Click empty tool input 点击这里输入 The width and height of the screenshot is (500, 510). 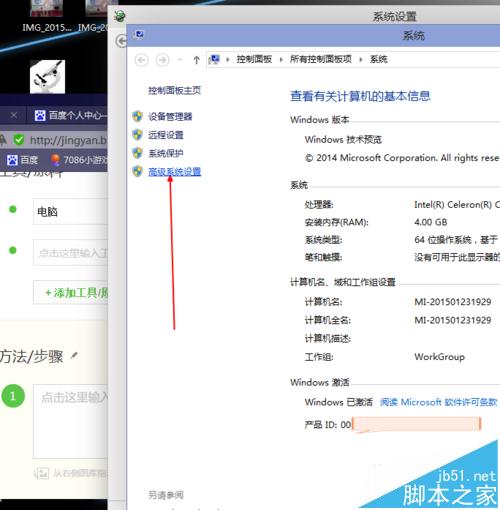(70, 253)
